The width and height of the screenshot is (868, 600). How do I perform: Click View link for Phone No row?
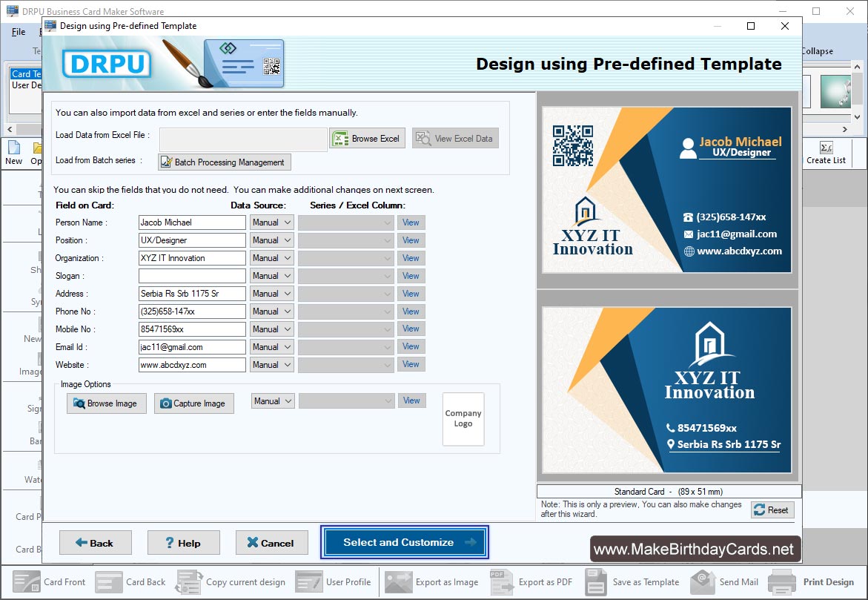pos(411,311)
